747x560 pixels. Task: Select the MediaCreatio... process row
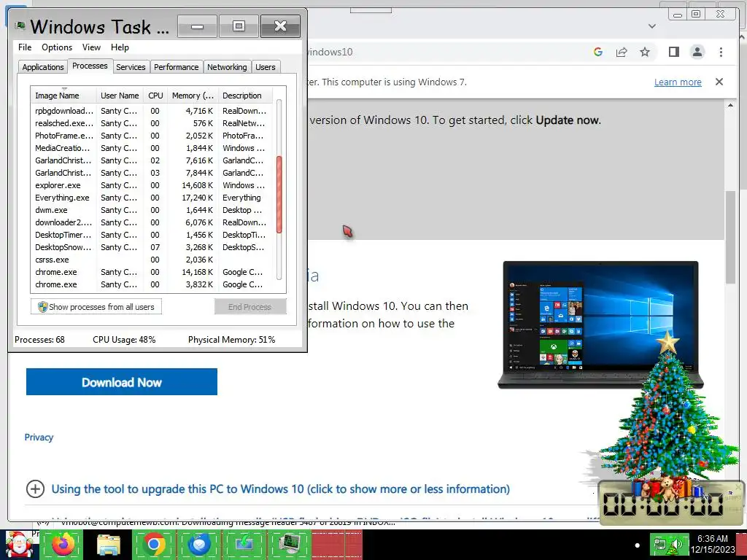pos(152,148)
